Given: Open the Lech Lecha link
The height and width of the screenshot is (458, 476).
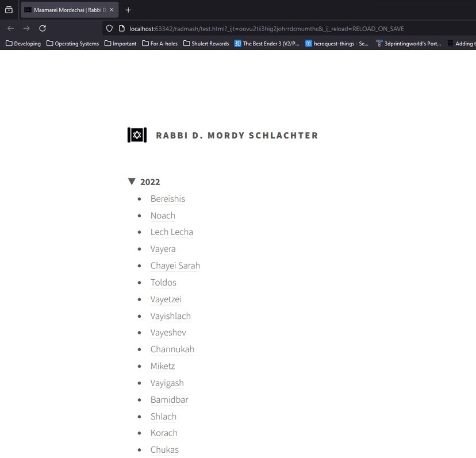Looking at the screenshot, I should (171, 232).
